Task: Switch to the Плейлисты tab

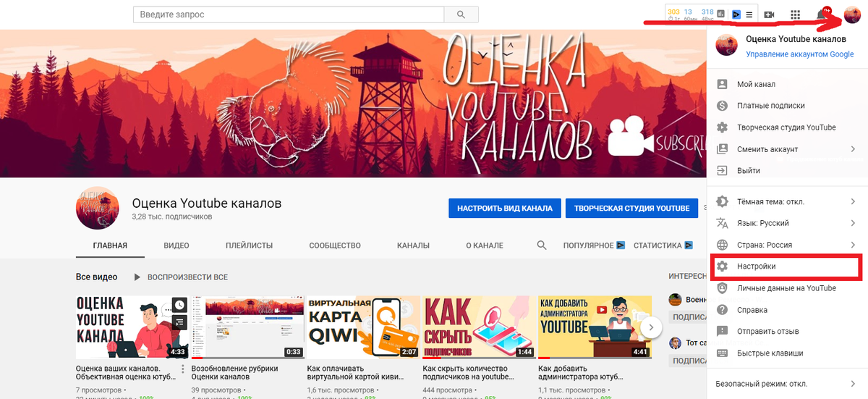Action: coord(249,245)
